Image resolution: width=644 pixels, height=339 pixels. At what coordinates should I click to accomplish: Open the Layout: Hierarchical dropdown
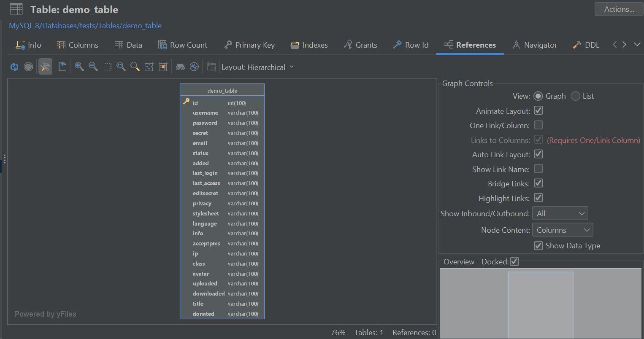pos(258,67)
